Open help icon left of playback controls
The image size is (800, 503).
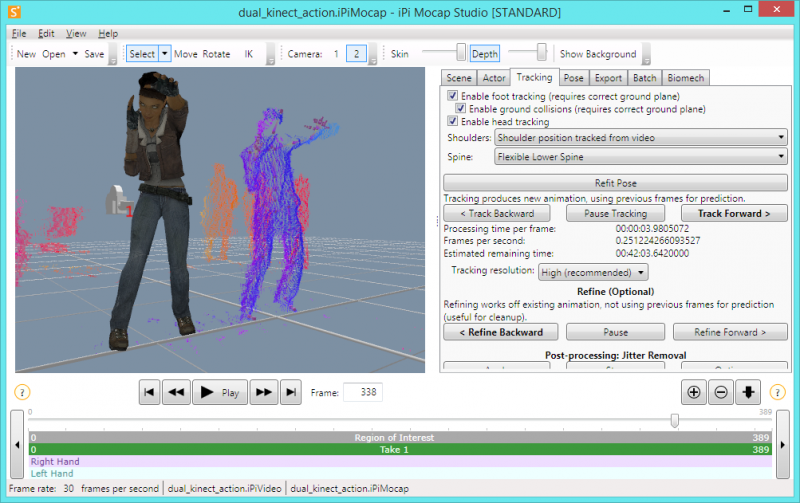pos(22,392)
